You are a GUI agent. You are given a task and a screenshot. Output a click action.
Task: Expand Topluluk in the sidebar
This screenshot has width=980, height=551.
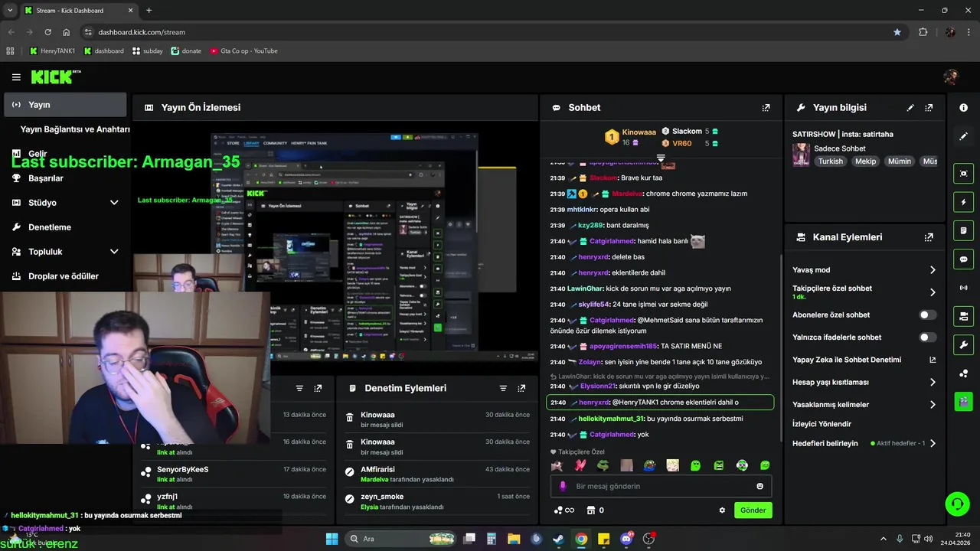(x=114, y=252)
